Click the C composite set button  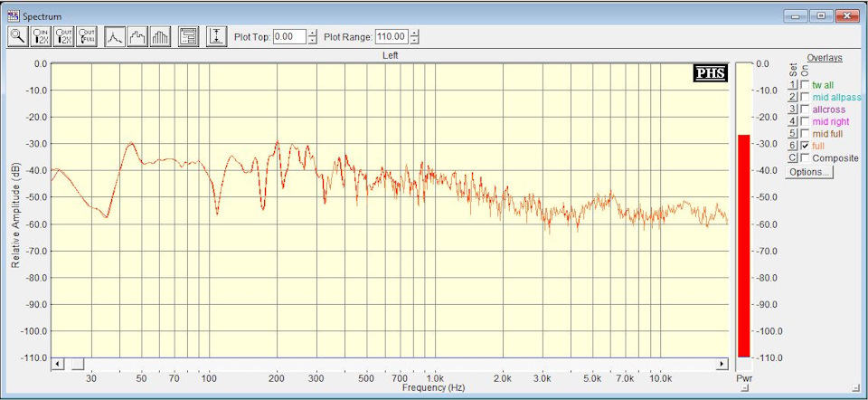click(x=793, y=157)
